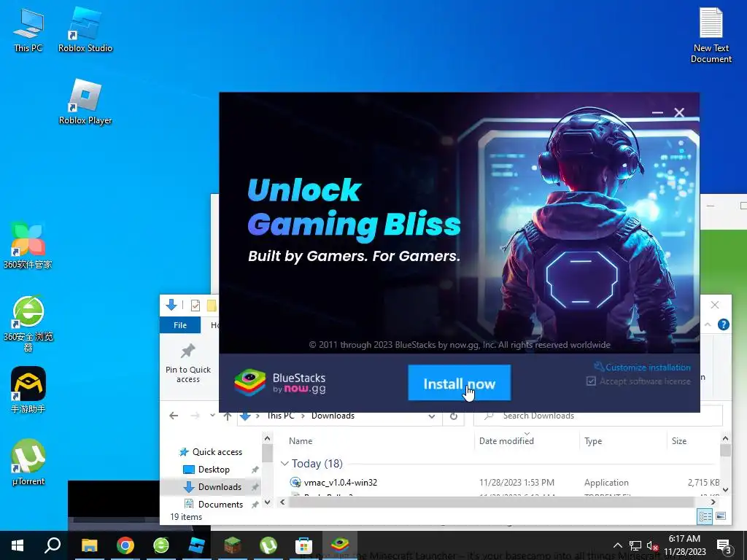Image resolution: width=747 pixels, height=560 pixels.
Task: Click Explorer properties quick-access icon
Action: 196,306
